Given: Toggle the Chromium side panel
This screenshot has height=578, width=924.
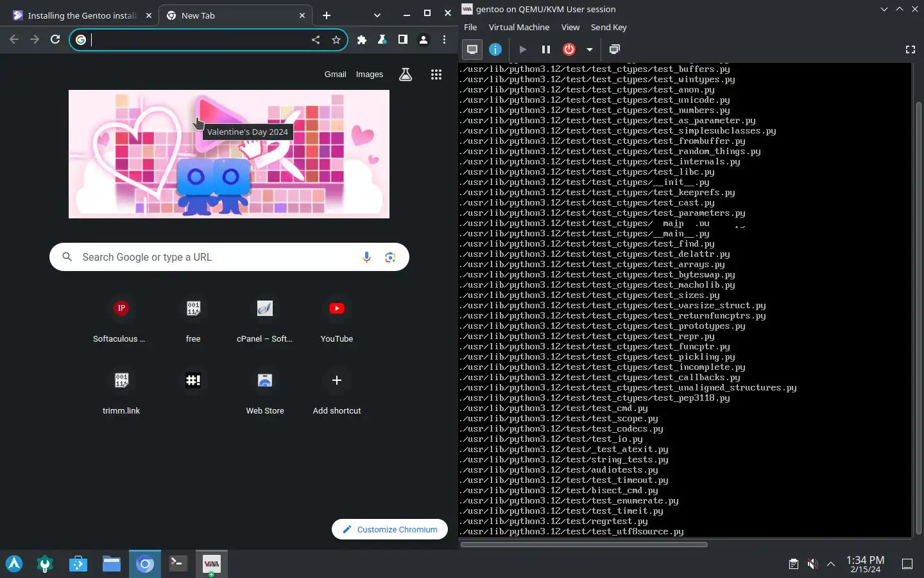Looking at the screenshot, I should tap(403, 40).
